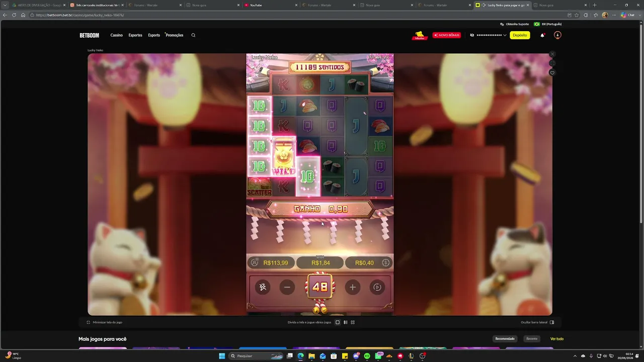Switch to Três carrosséis institucionais tab
The image size is (644, 362).
click(97, 5)
